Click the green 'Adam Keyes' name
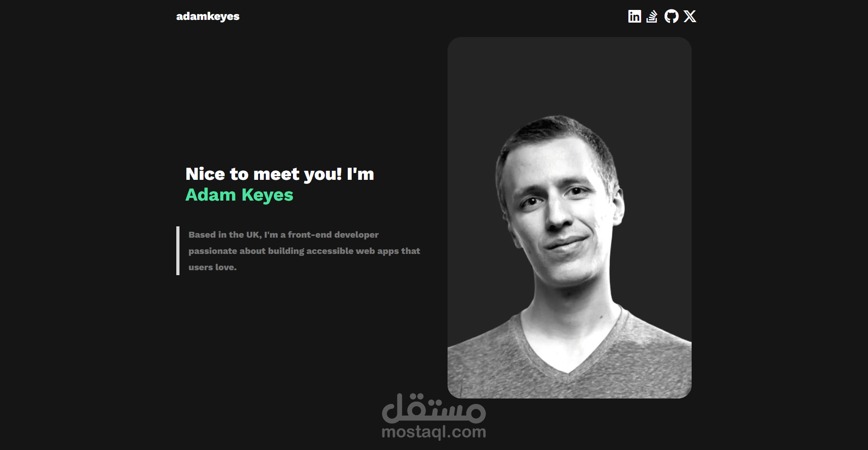868x450 pixels. point(239,195)
